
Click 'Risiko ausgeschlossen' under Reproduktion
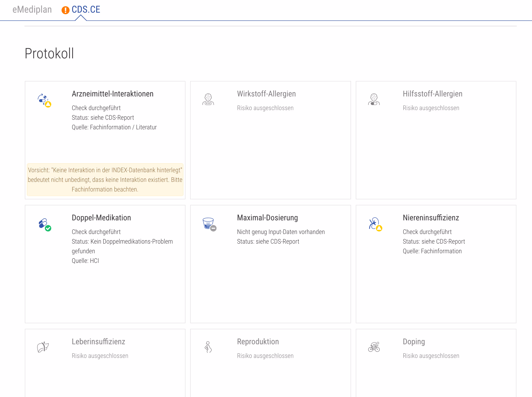click(x=265, y=356)
